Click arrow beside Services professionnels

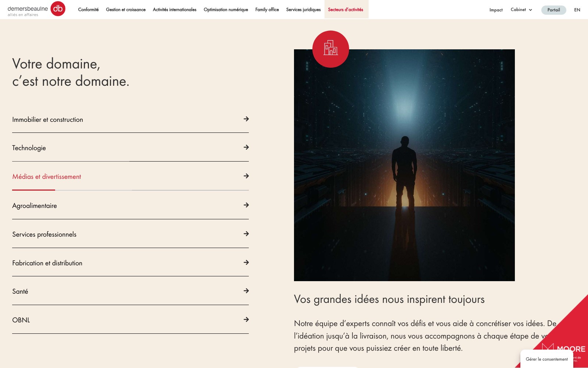(246, 234)
